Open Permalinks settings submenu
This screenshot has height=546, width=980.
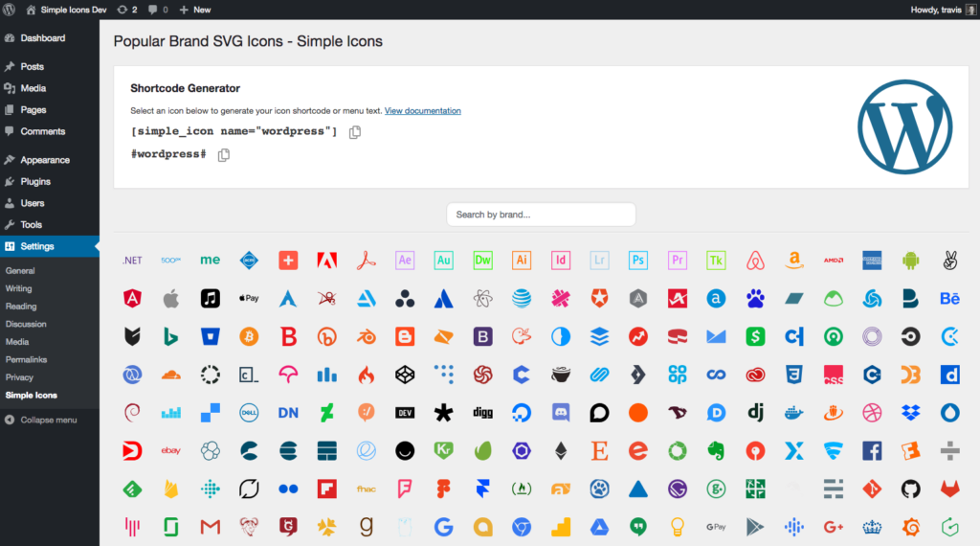tap(26, 359)
